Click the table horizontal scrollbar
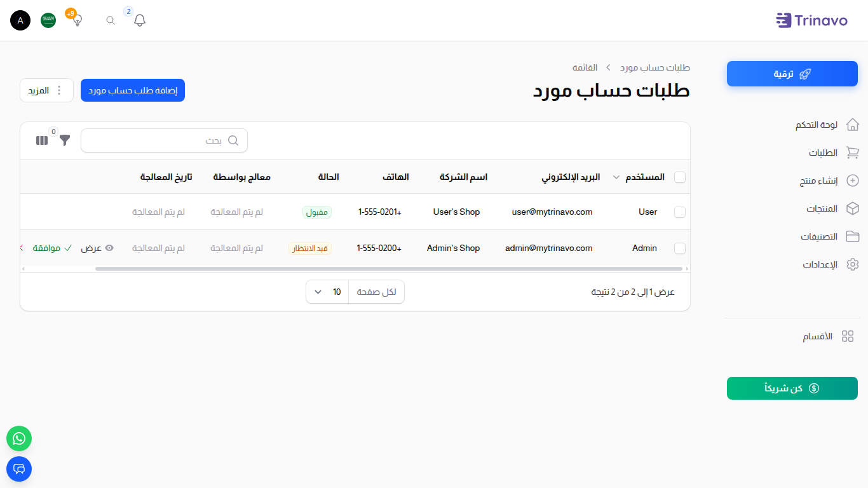This screenshot has width=868, height=488. tap(389, 269)
